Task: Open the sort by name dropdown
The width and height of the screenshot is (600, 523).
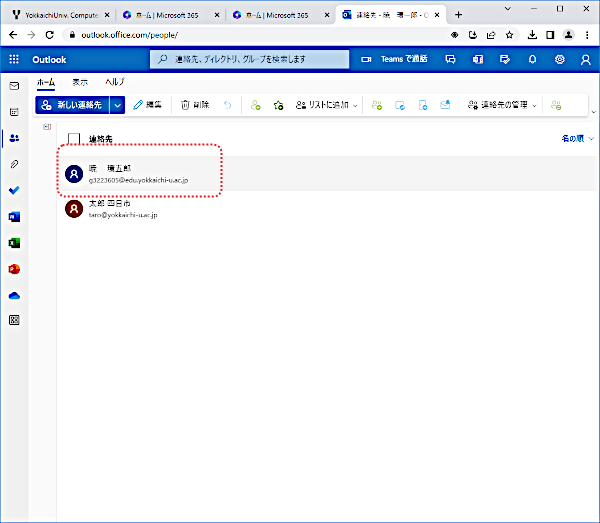Action: coord(577,138)
